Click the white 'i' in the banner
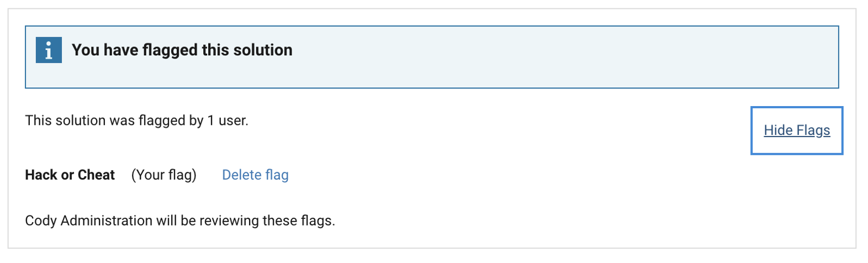 point(49,51)
